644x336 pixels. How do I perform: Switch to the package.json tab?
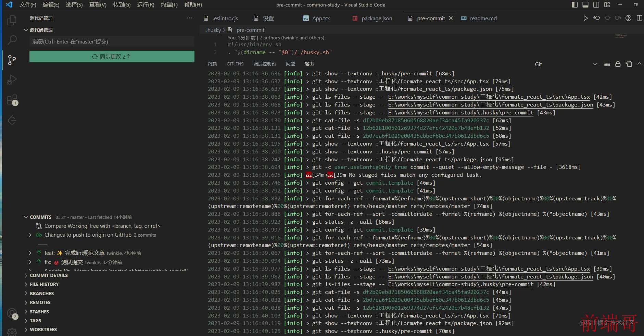click(373, 18)
